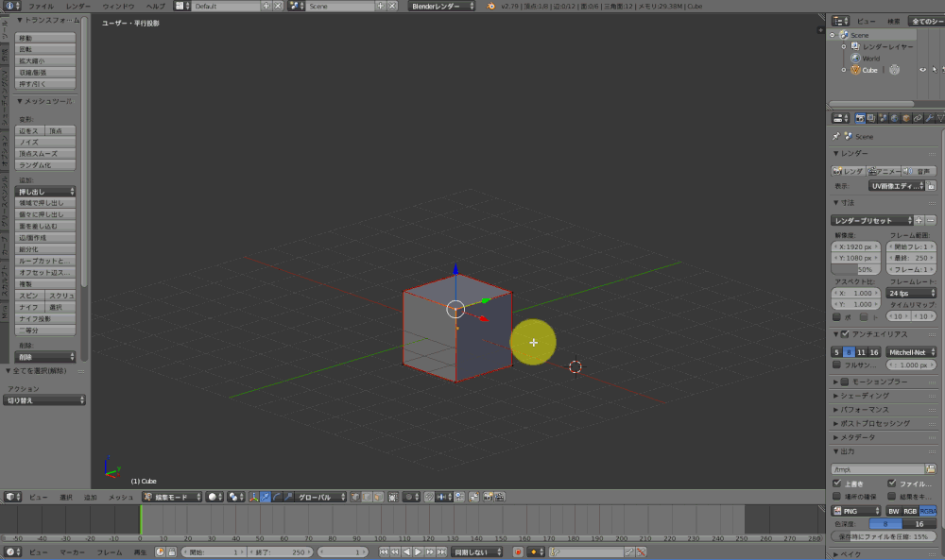This screenshot has height=560, width=945.
Task: Open the メッシュ menu in the 3D view header
Action: point(120,496)
